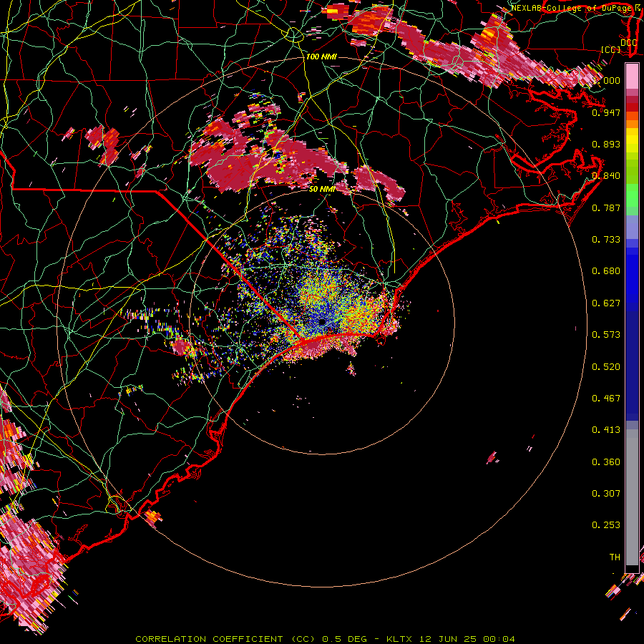Click the 0.253 color scale value
The width and height of the screenshot is (644, 644).
point(606,525)
